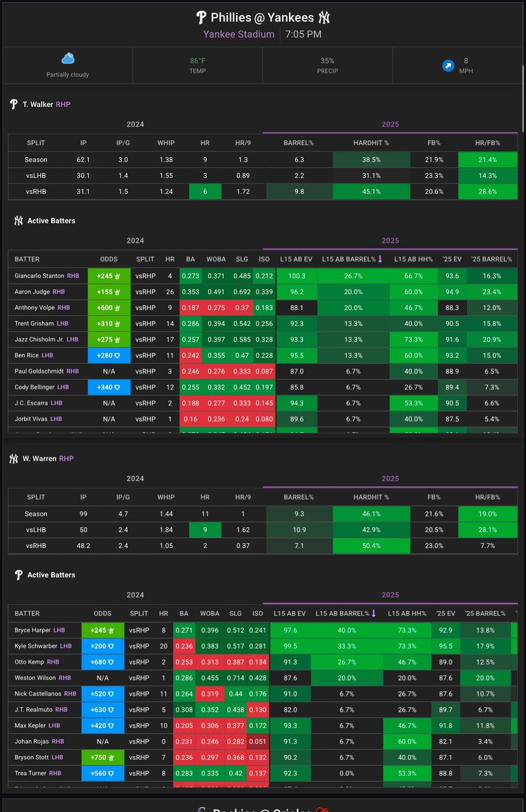Click the Phillies logo beside the matchup title

pyautogui.click(x=200, y=18)
